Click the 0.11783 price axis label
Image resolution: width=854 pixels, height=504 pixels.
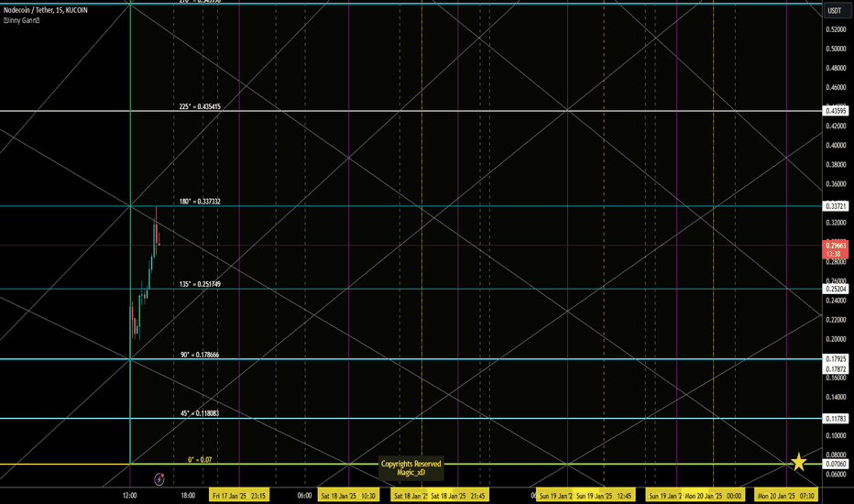click(836, 419)
